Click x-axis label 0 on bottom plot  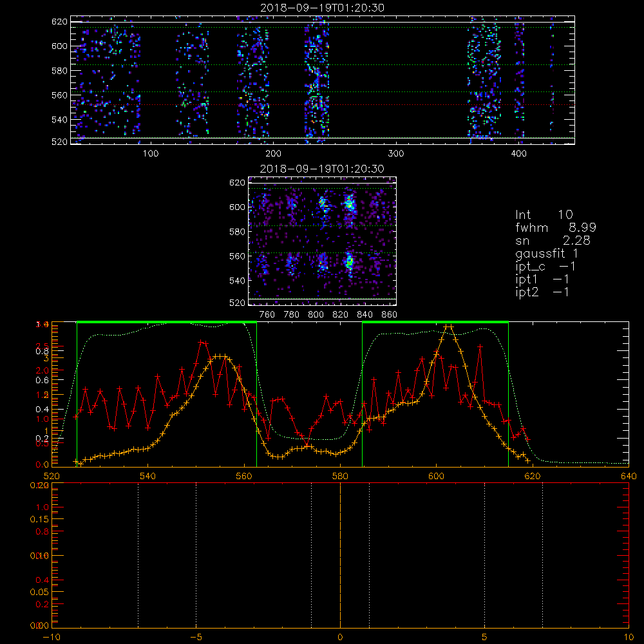(x=340, y=638)
